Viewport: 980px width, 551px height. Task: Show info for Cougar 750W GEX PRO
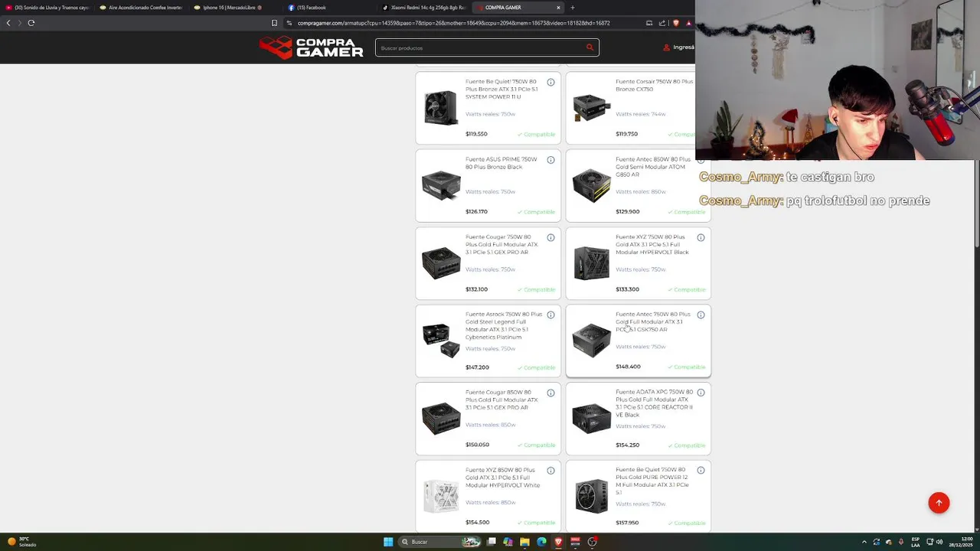pyautogui.click(x=550, y=237)
